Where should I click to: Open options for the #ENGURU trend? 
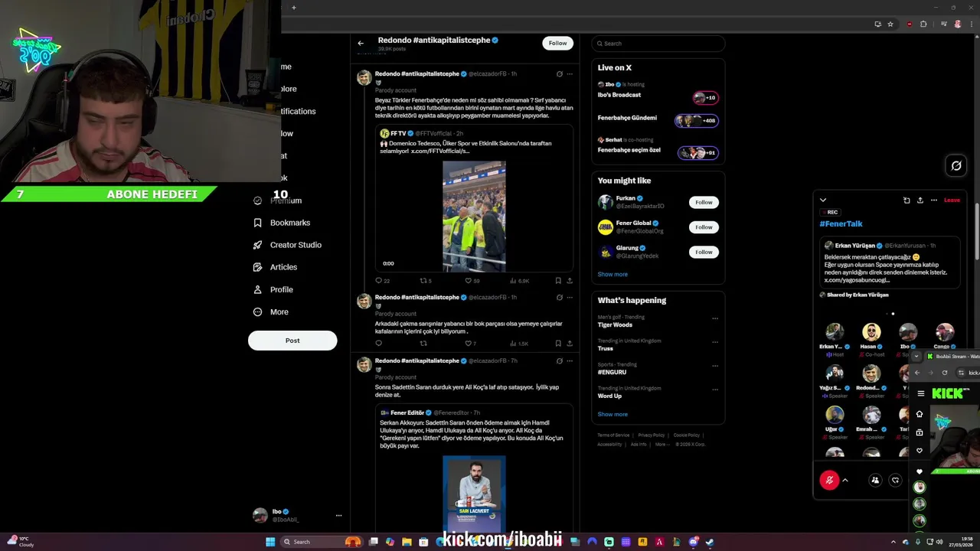pos(715,366)
